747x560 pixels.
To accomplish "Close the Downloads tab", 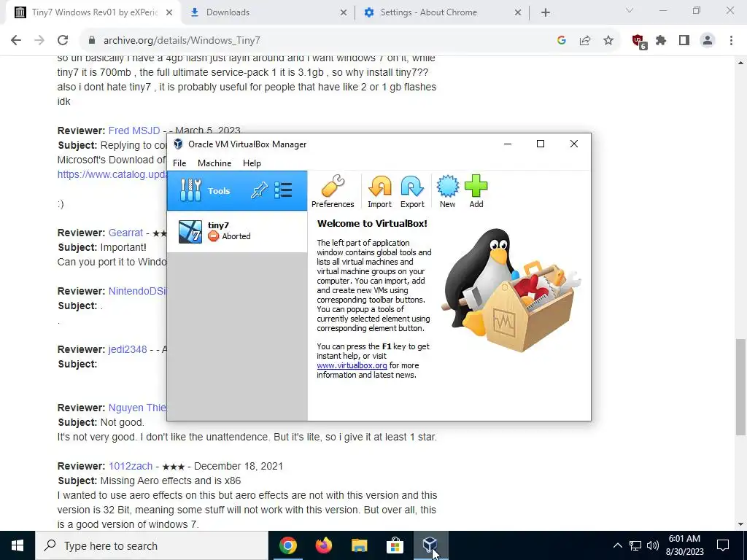I will point(343,13).
